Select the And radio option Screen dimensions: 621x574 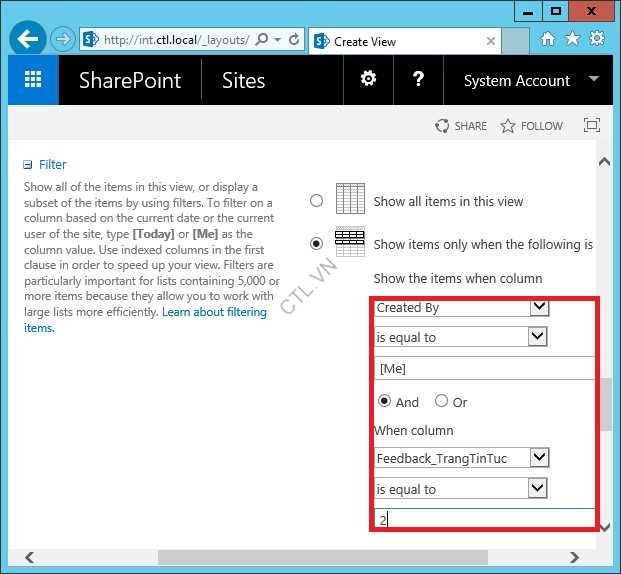(384, 401)
